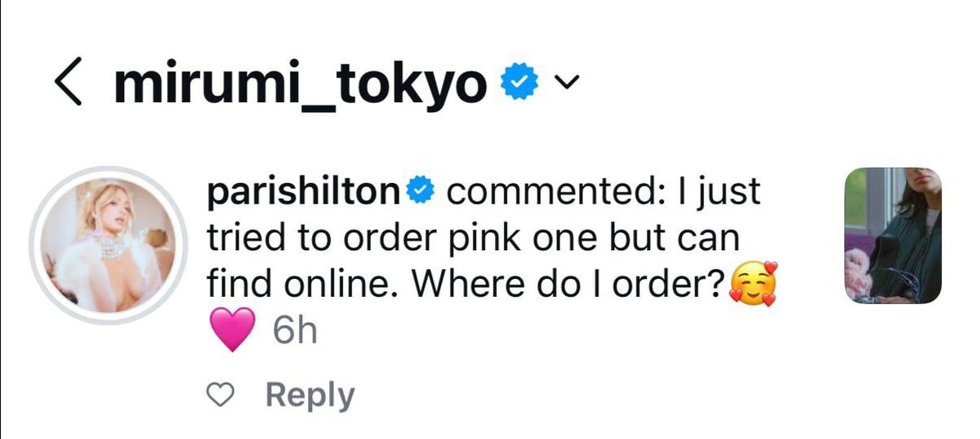Like the comment with the heart outline
Screen dimensions: 980x439
218,396
